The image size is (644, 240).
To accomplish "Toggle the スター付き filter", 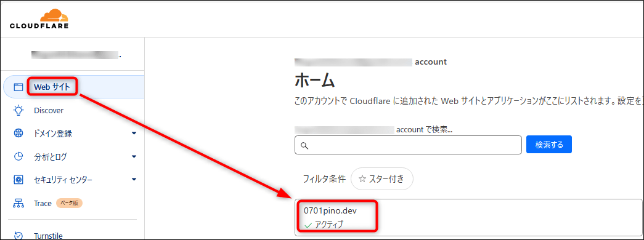I will tap(381, 179).
